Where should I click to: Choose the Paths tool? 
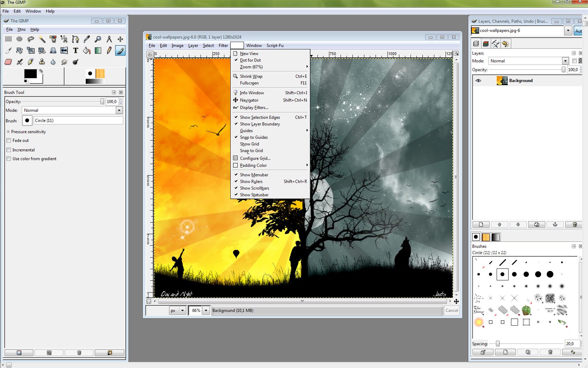coord(76,39)
